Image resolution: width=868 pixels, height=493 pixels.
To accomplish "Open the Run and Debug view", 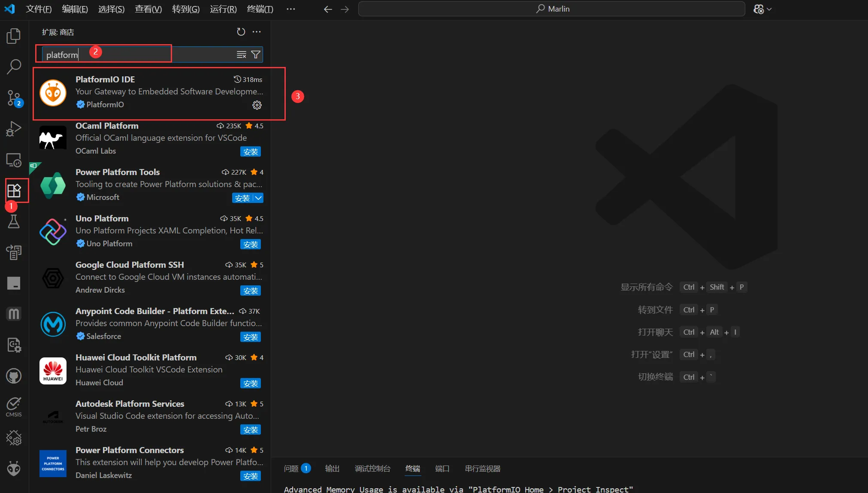I will (x=14, y=129).
